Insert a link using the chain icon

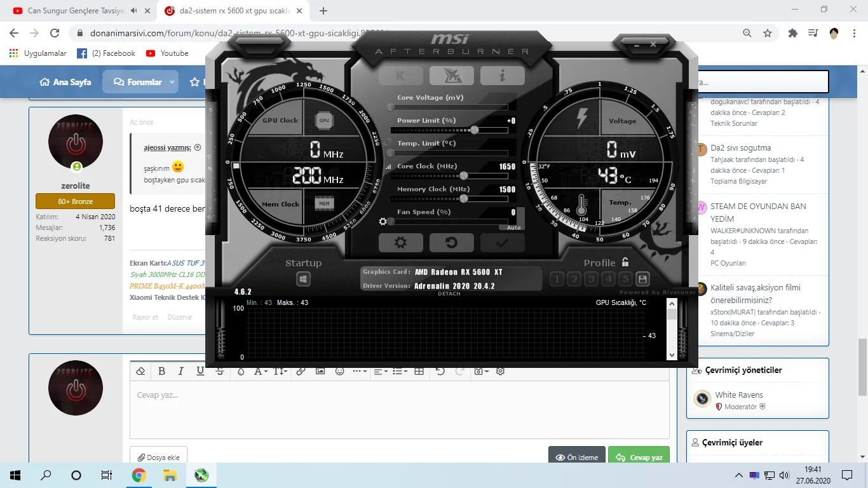[x=301, y=371]
